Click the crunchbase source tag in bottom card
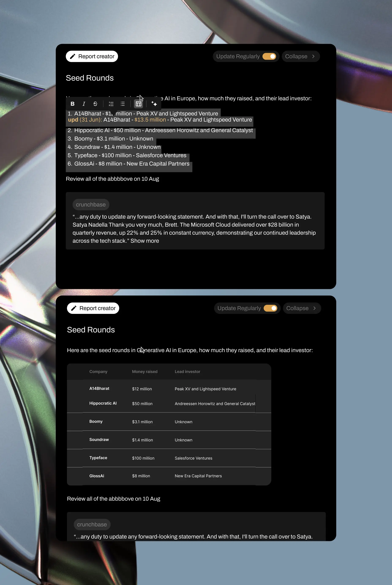Viewport: 392px width, 585px height. click(92, 525)
